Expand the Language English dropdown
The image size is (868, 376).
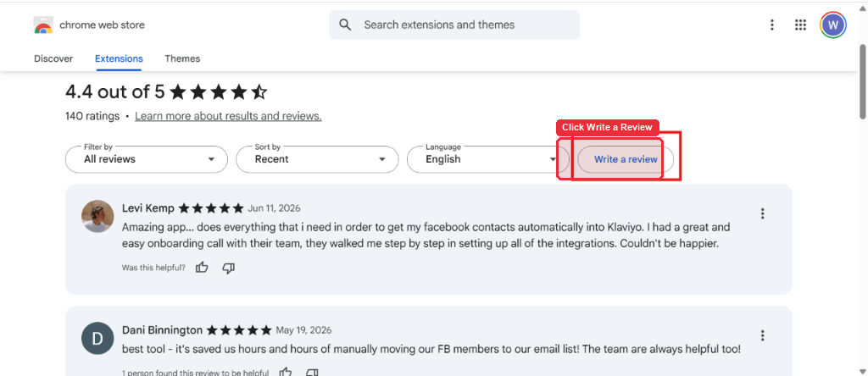click(487, 159)
